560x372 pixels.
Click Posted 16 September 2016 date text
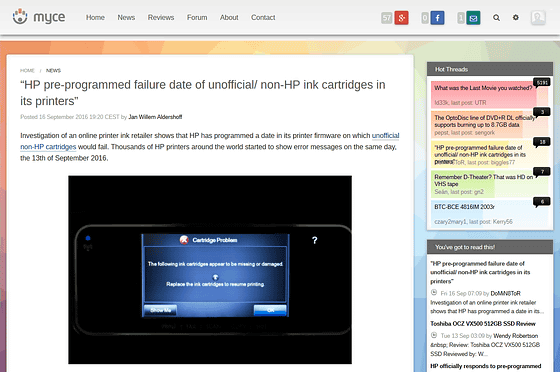(x=70, y=117)
